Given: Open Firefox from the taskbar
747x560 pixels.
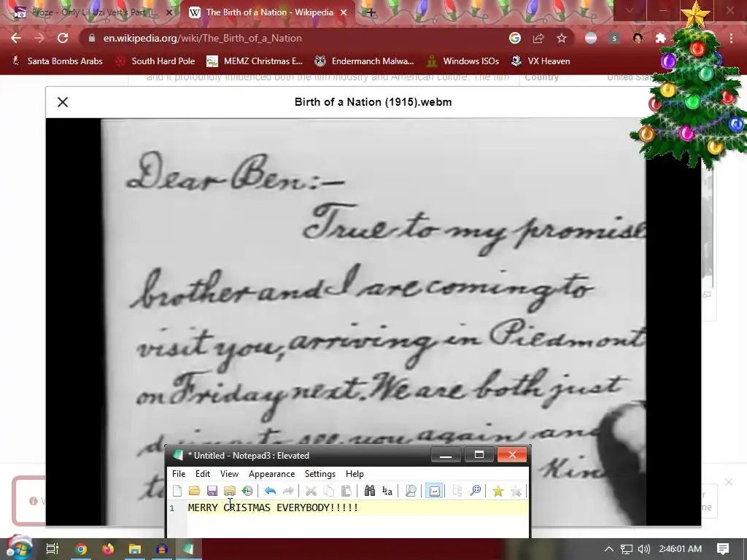Looking at the screenshot, I should coord(108,549).
